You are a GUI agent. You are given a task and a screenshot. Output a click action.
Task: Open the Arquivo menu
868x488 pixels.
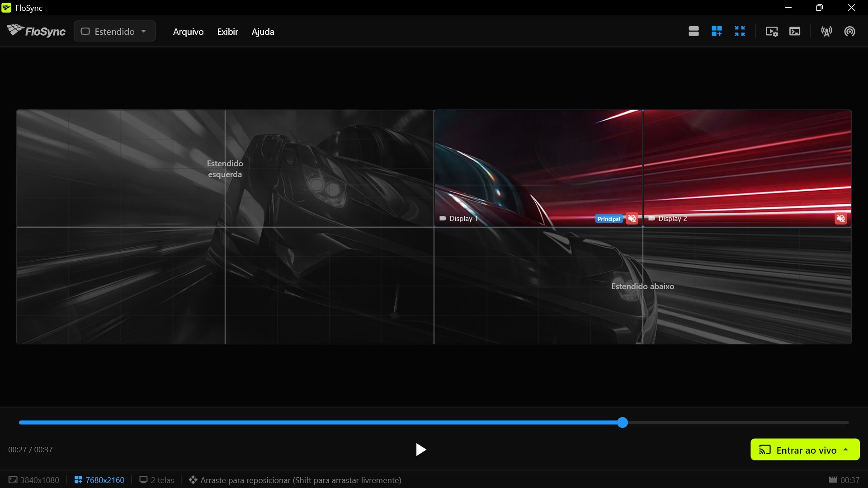tap(188, 32)
